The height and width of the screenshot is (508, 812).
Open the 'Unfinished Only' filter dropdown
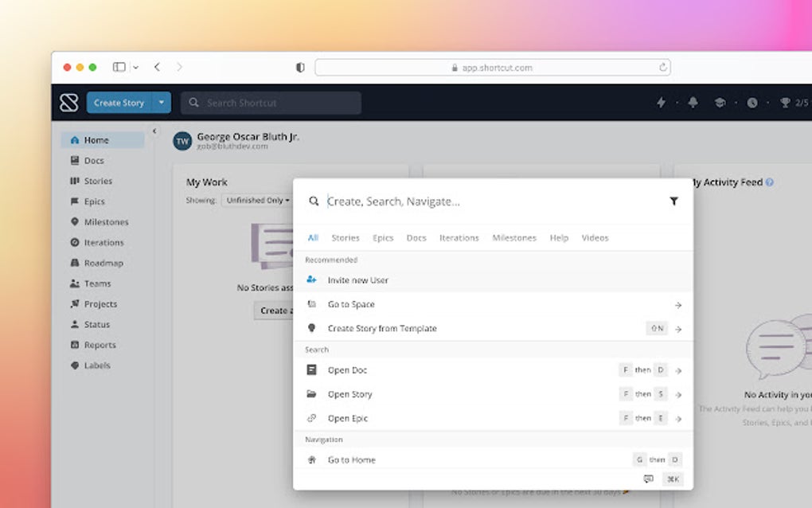point(256,200)
